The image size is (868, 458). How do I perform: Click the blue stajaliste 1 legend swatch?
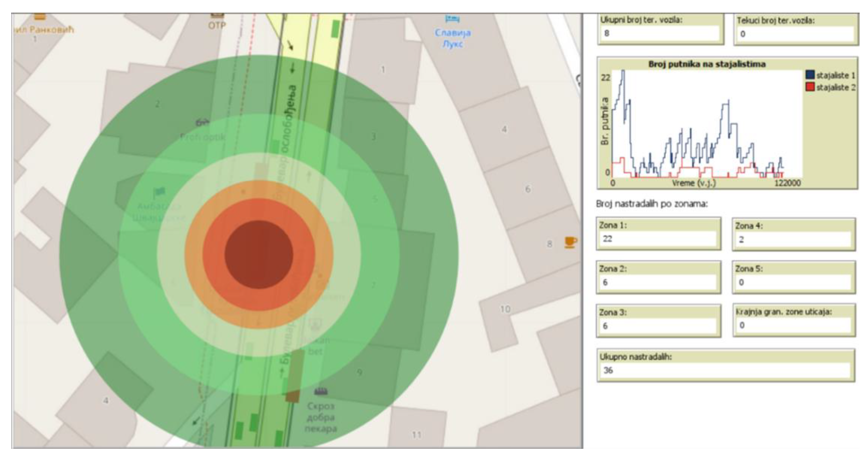(810, 75)
